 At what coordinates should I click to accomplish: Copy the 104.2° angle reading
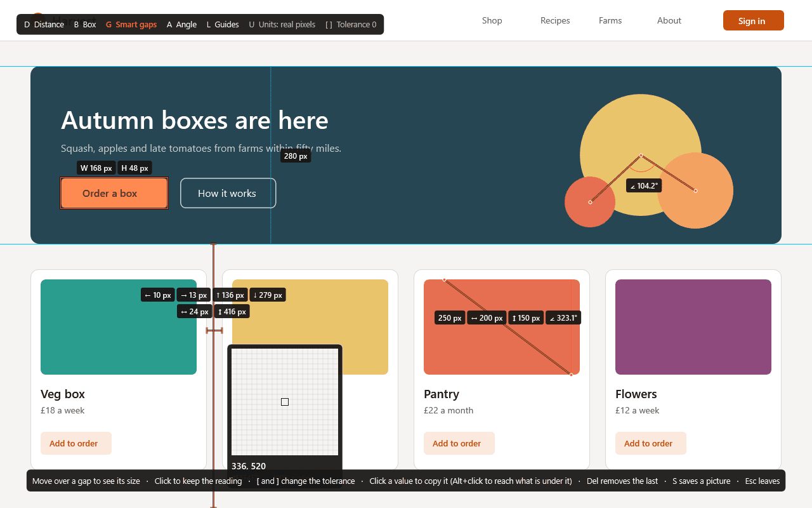pos(644,186)
